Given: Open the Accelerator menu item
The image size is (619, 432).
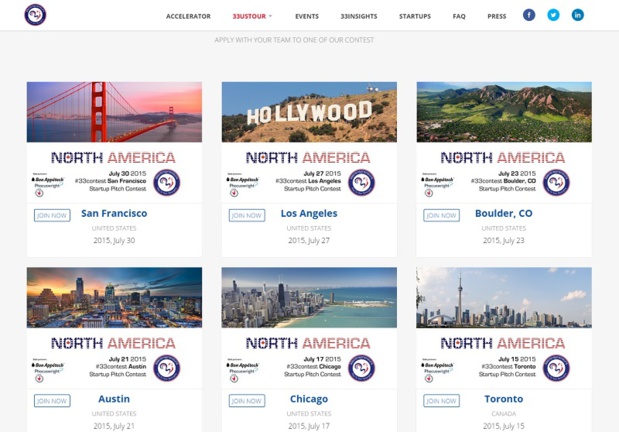Looking at the screenshot, I should (188, 17).
